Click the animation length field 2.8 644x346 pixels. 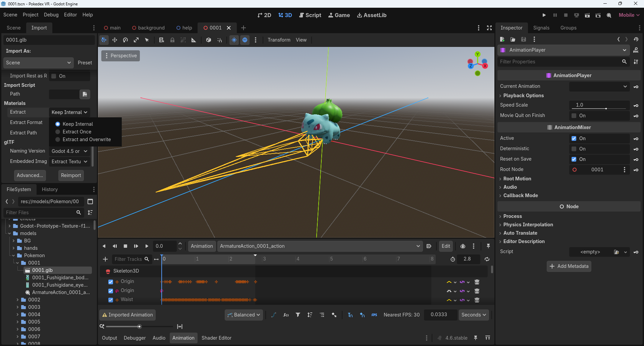point(469,259)
